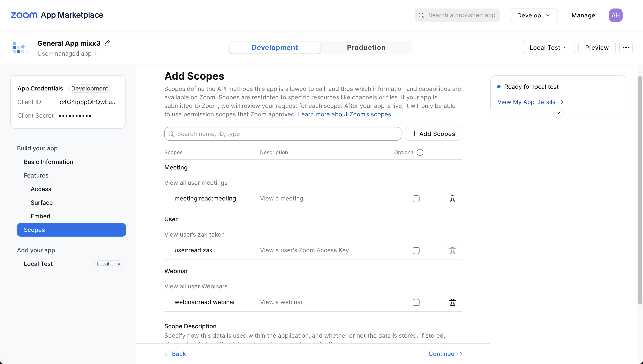The image size is (643, 364).
Task: Click the Zoom App Marketplace logo
Action: (57, 15)
